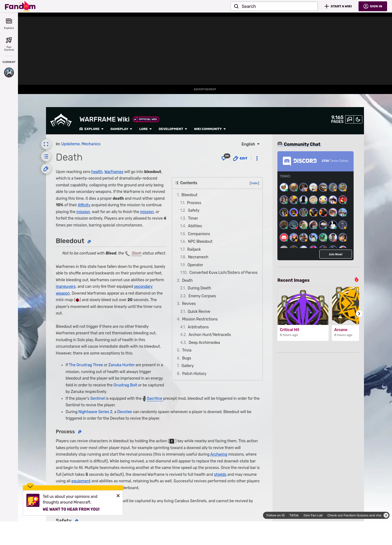Close the bottom Fandom links bar
Image resolution: width=392 pixels, height=545 pixels.
tap(386, 515)
